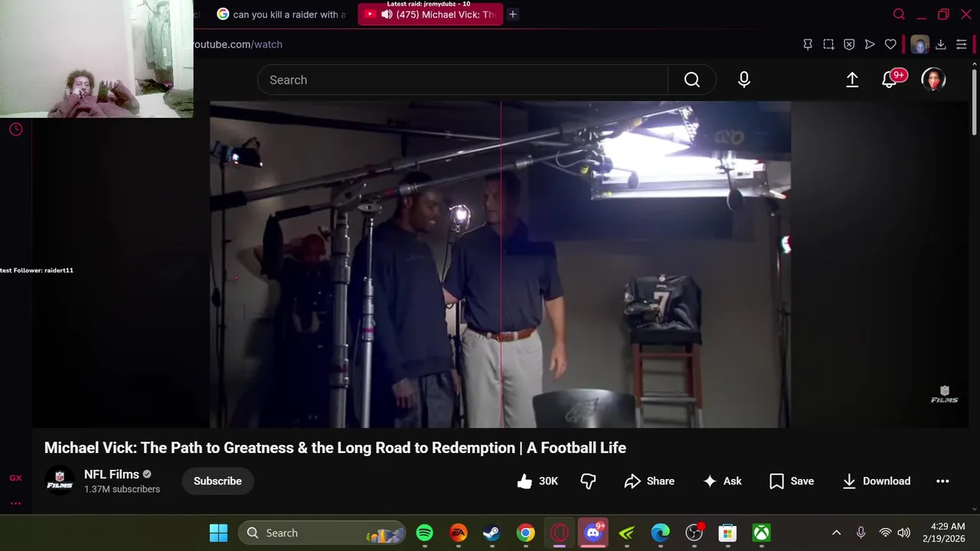This screenshot has height=551, width=980.
Task: Click '1.37M subscribers' text
Action: [122, 489]
